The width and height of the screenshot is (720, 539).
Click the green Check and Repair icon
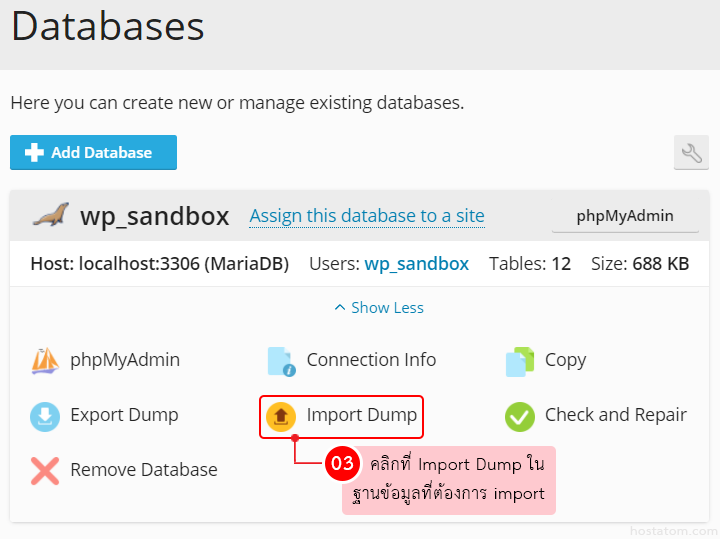(x=520, y=416)
